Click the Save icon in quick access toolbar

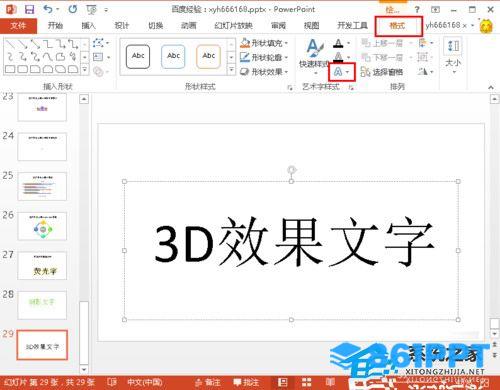coord(30,9)
